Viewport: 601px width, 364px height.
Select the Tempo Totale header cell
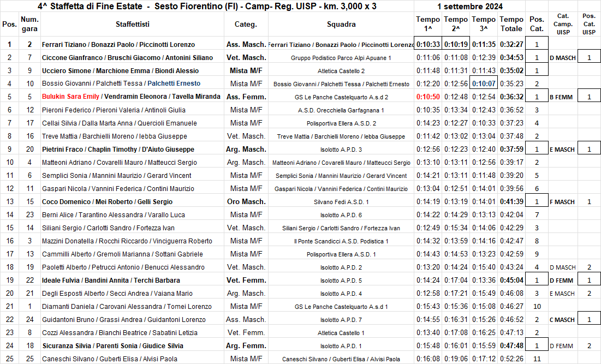coord(511,25)
